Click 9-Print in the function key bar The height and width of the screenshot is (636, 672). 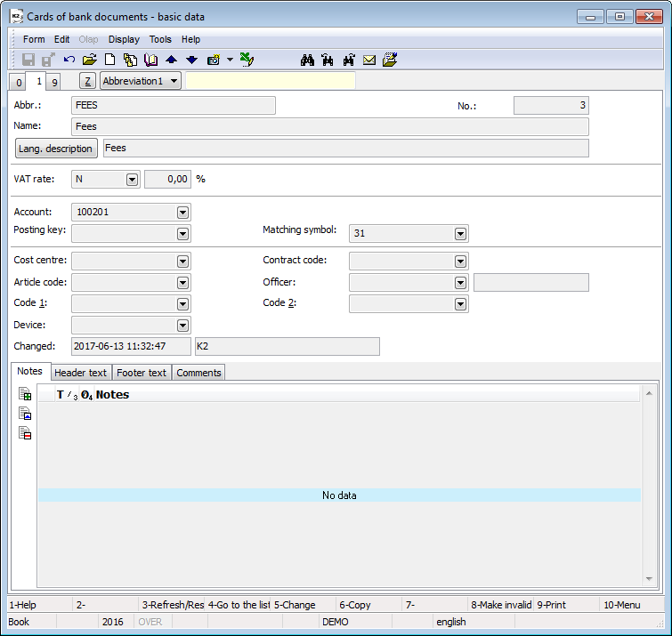click(x=552, y=605)
